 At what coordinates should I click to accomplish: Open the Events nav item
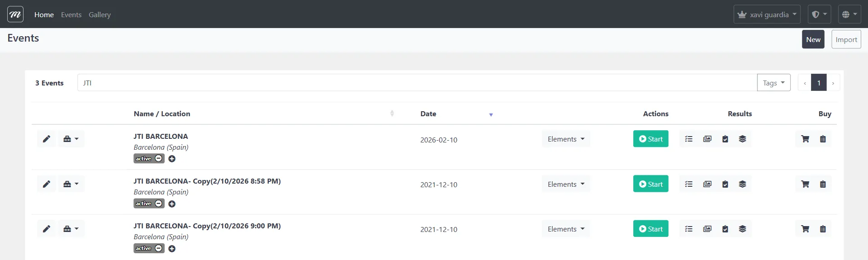71,14
